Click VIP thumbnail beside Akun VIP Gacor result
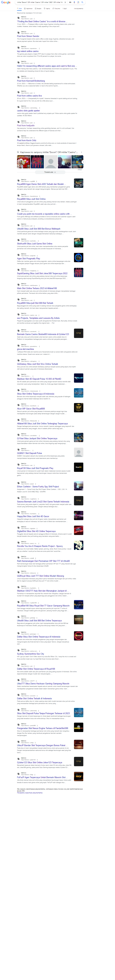Image resolution: width=115 pixels, height=980 pixels. (x=78, y=408)
